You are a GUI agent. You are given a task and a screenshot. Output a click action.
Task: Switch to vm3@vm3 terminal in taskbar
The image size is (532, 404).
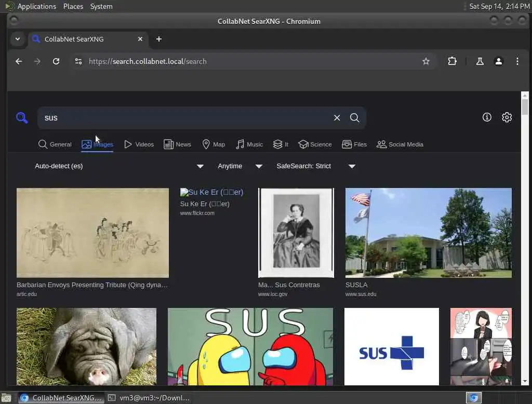click(x=149, y=398)
